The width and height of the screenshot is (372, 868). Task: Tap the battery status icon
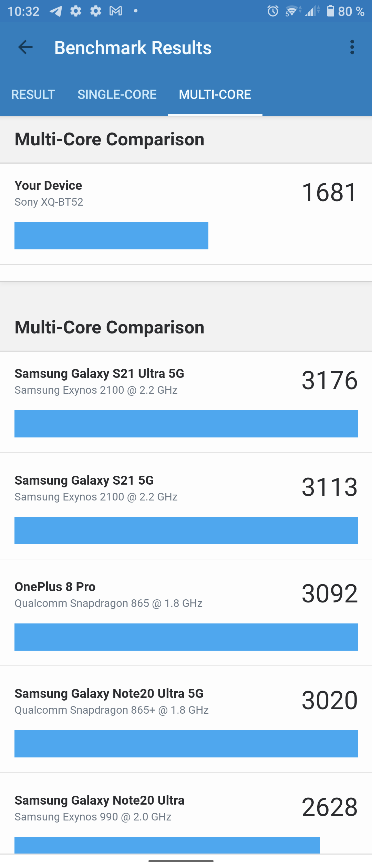tap(330, 11)
